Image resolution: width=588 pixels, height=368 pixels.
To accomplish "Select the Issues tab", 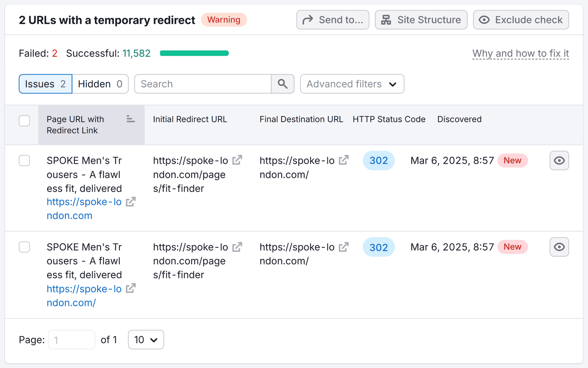I will click(x=45, y=84).
